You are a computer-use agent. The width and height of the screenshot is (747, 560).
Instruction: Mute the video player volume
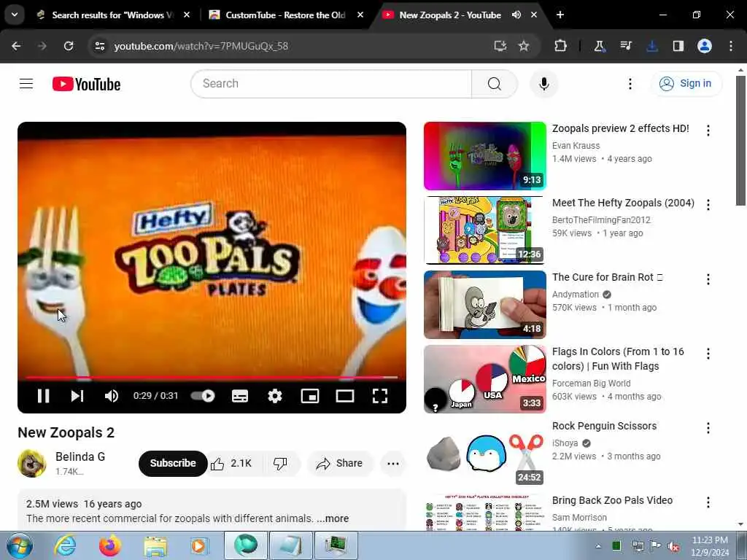pos(112,396)
